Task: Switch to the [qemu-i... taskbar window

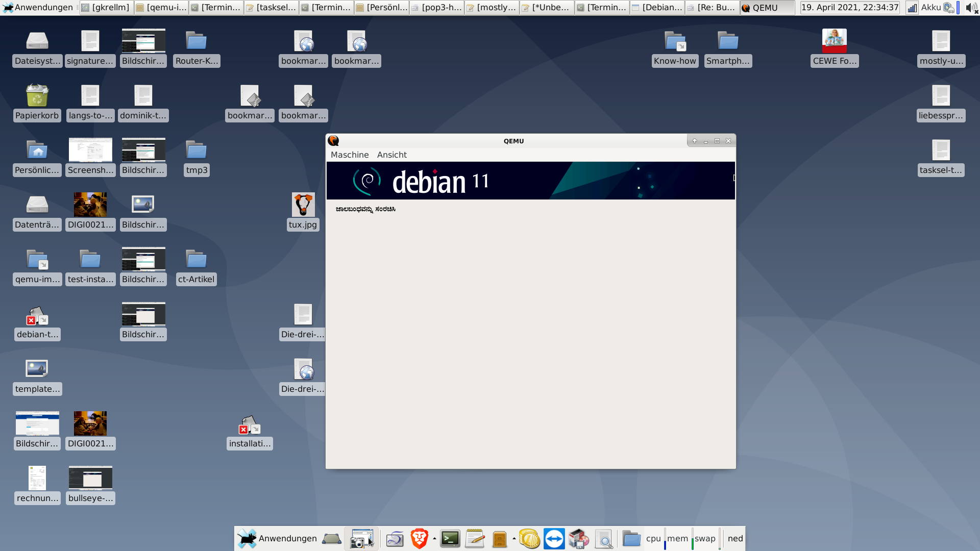Action: [x=161, y=7]
